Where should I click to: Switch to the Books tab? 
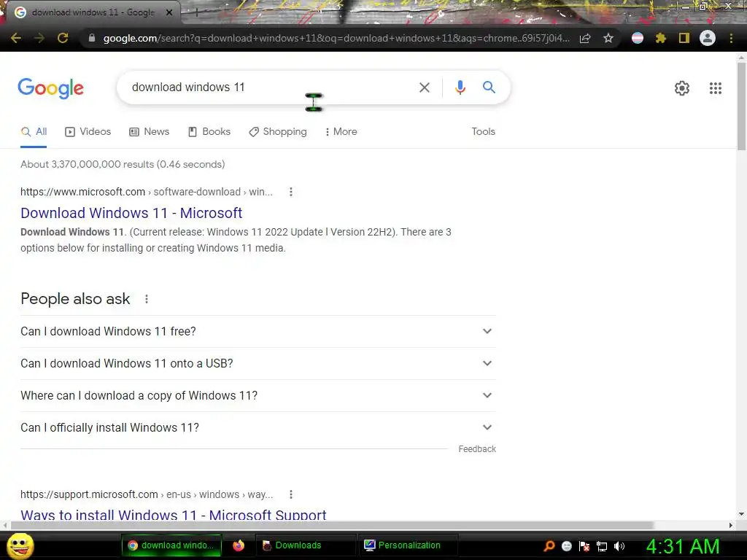(x=209, y=132)
